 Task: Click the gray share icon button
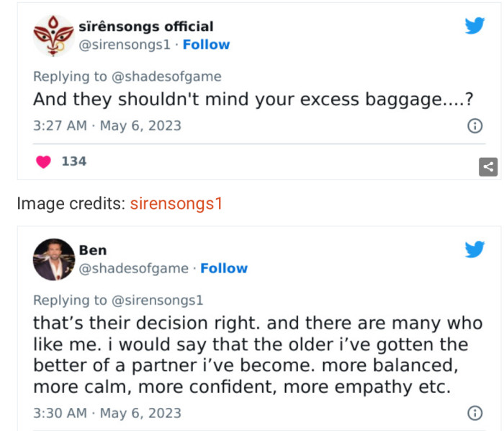488,167
